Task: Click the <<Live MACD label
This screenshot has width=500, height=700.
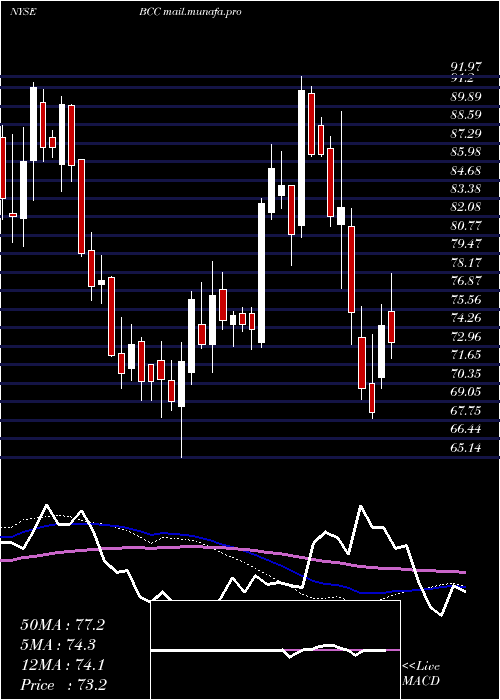Action: 421,674
